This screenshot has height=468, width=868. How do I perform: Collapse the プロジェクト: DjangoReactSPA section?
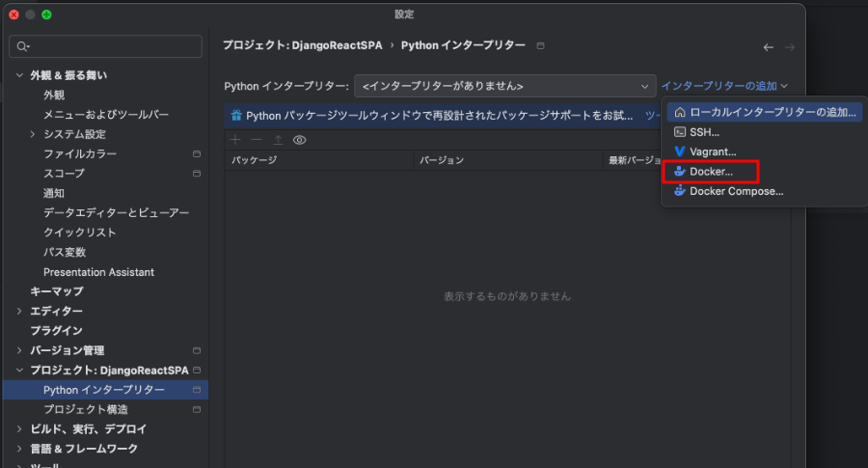tap(19, 370)
